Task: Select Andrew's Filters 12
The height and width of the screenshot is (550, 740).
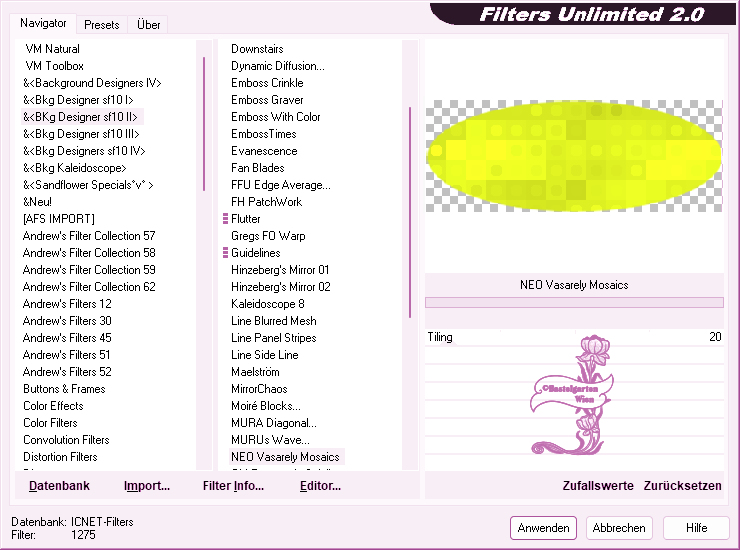Action: pos(67,304)
